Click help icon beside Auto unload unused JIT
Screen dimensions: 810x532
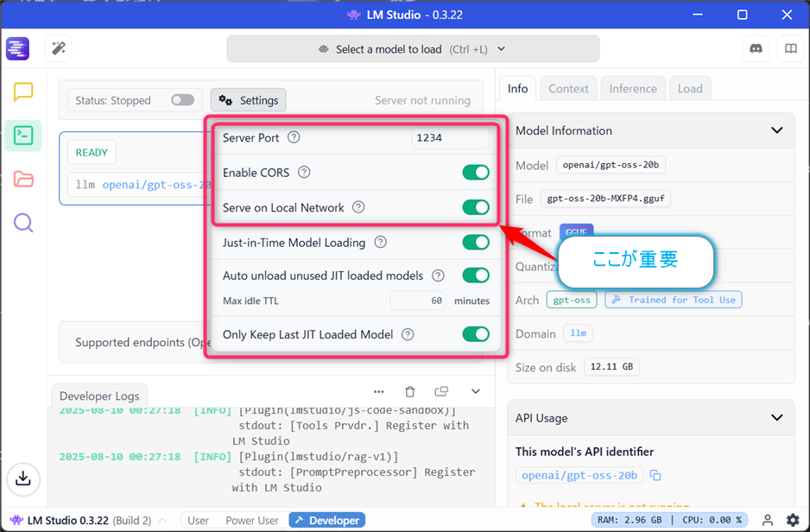(x=438, y=275)
